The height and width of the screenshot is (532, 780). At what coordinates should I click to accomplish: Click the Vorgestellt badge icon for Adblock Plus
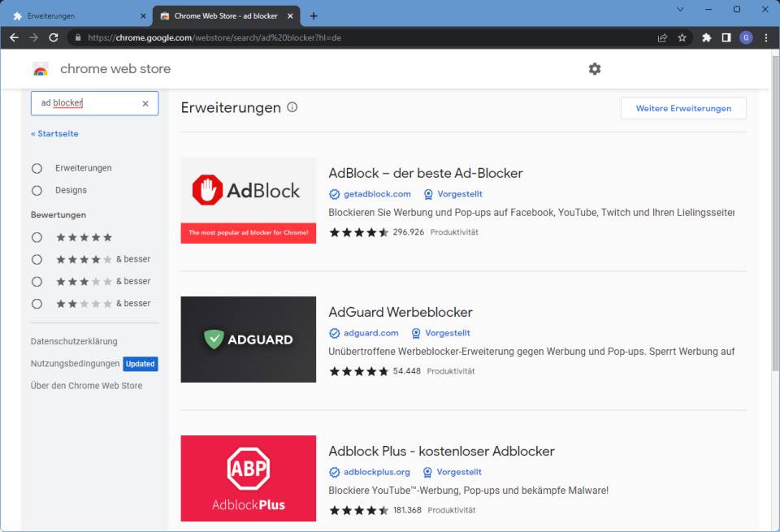pos(427,472)
